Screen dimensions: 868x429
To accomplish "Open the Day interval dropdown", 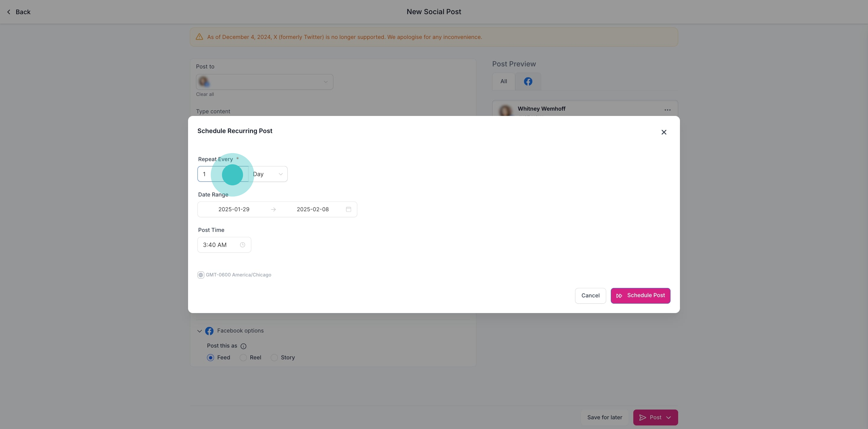I will pyautogui.click(x=268, y=174).
